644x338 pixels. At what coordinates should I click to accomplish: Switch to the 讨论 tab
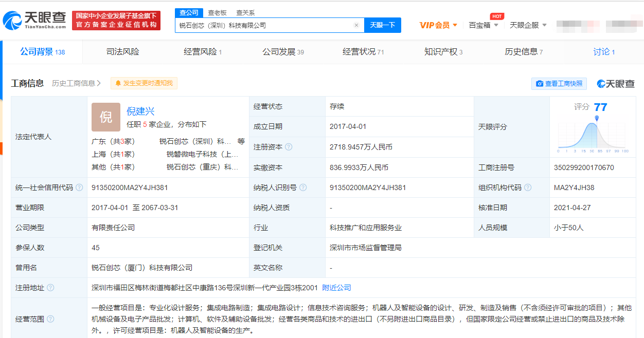tap(604, 52)
